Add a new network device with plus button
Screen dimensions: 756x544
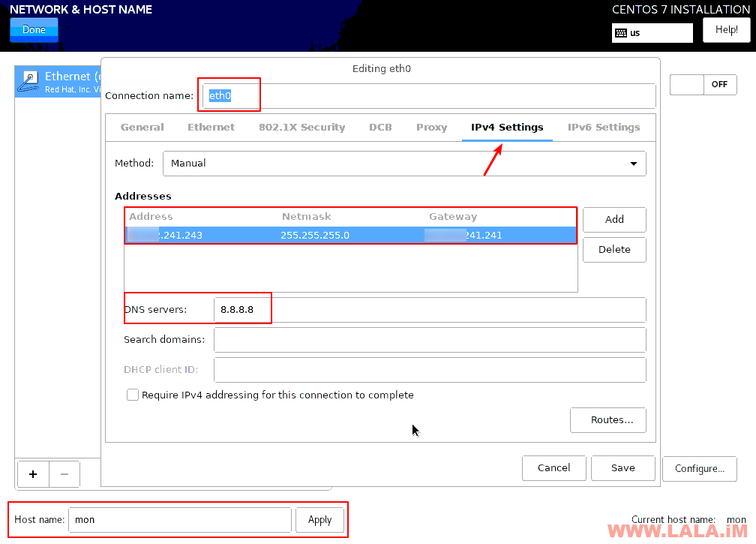pos(33,474)
